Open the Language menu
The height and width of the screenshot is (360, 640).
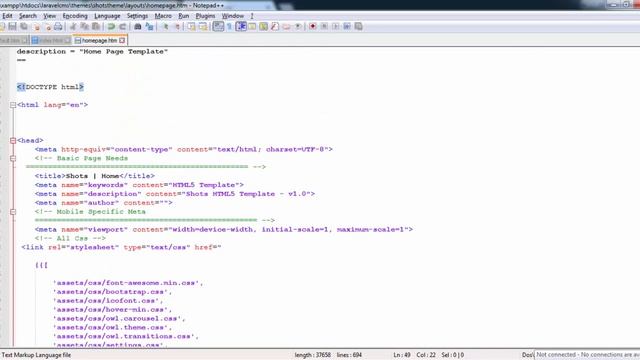point(107,16)
